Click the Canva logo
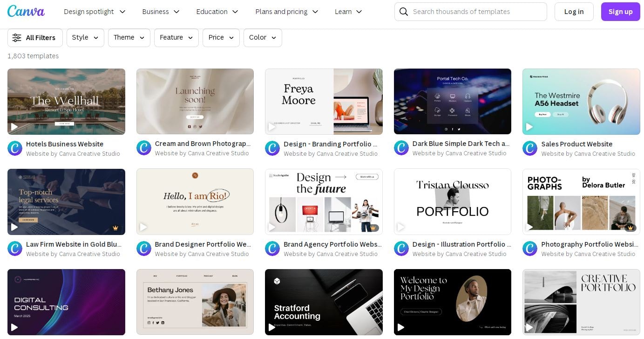 26,11
